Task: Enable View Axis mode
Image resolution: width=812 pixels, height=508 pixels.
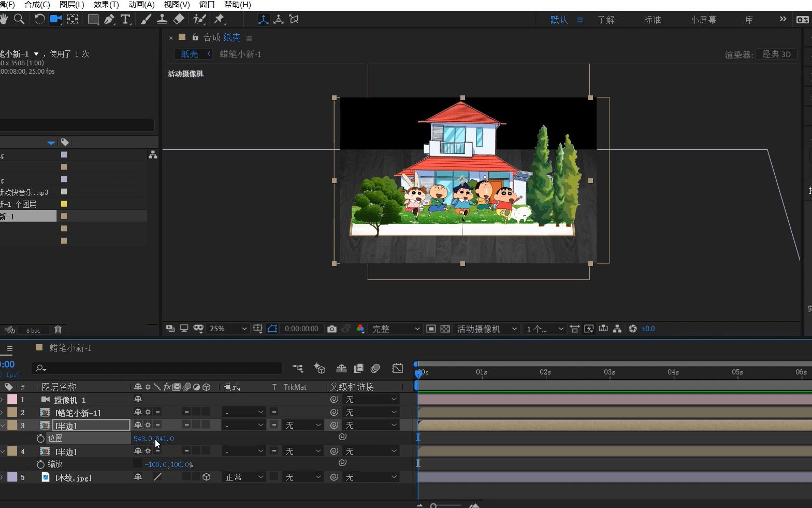Action: pyautogui.click(x=294, y=19)
